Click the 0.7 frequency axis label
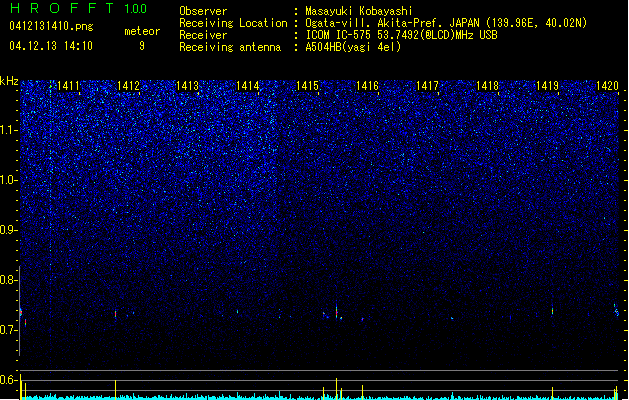Image resolution: width=629 pixels, height=400 pixels. [x=9, y=330]
